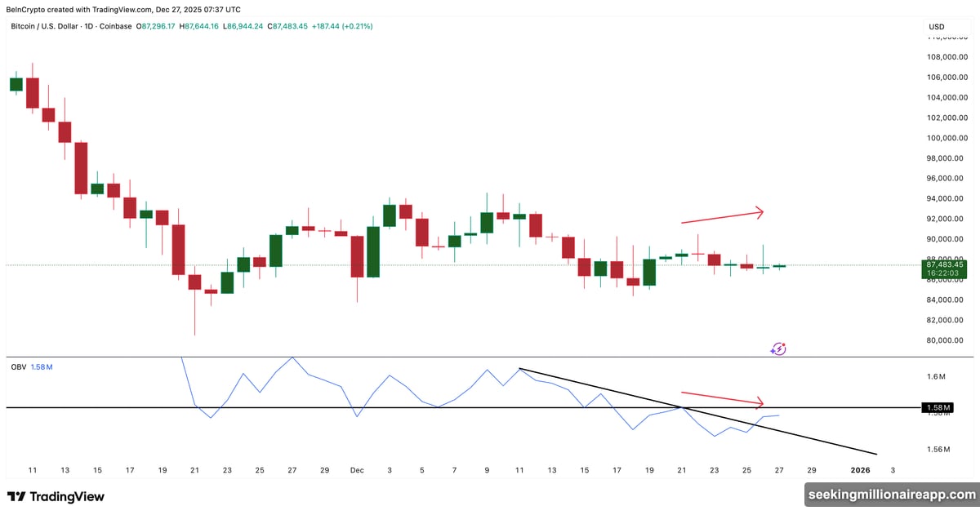980x515 pixels.
Task: Click the TradingView logo in bottom left corner
Action: (x=56, y=496)
